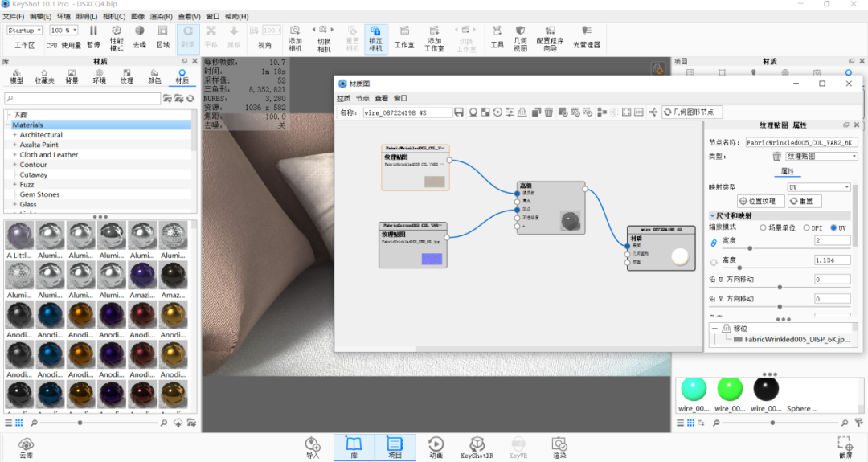The image size is (868, 462).
Task: Click link icon beside 宽度 field
Action: point(714,243)
